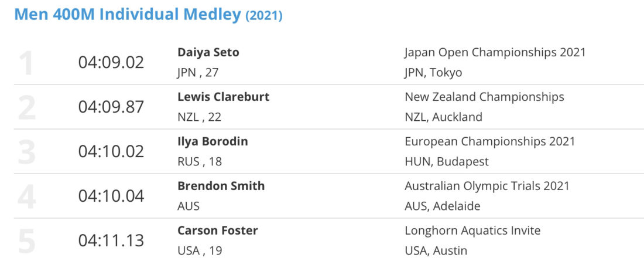Open New Zealand Championships meet
The height and width of the screenshot is (261, 644).
coord(484,97)
